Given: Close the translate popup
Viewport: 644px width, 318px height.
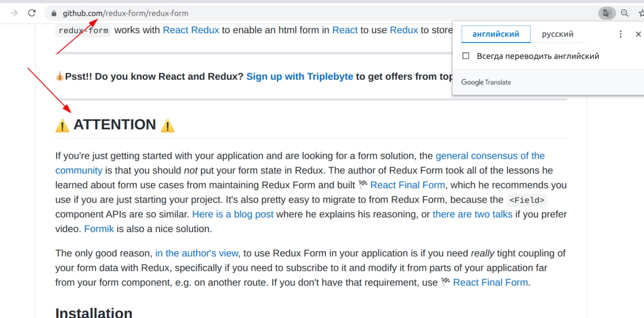Looking at the screenshot, I should click(x=638, y=34).
